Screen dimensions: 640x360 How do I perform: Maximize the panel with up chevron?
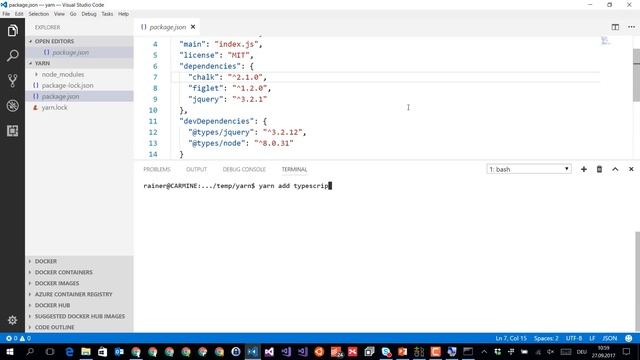point(615,169)
